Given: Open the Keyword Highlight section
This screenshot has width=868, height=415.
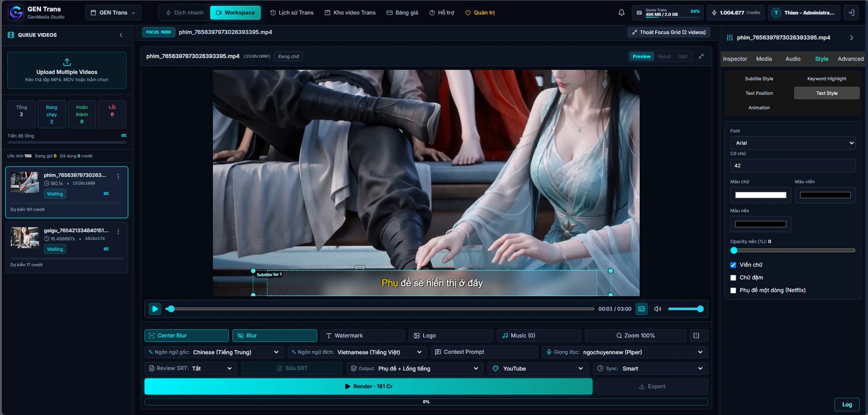Looking at the screenshot, I should [x=827, y=79].
